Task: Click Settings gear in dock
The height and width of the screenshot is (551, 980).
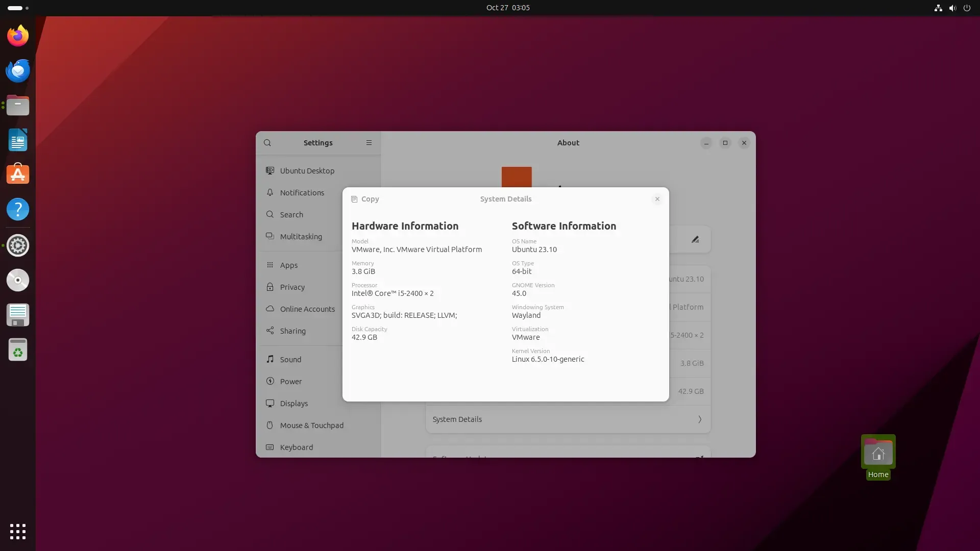Action: [18, 245]
